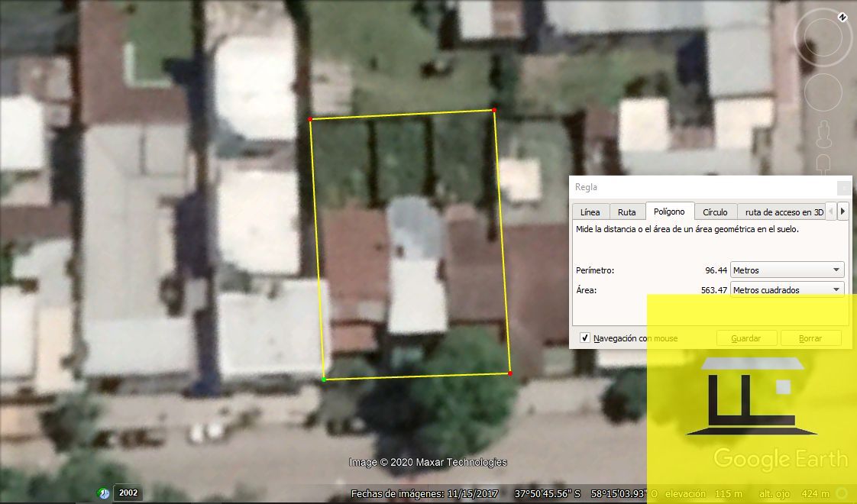This screenshot has width=857, height=504.
Task: Open historical imagery clock icon
Action: tap(103, 493)
